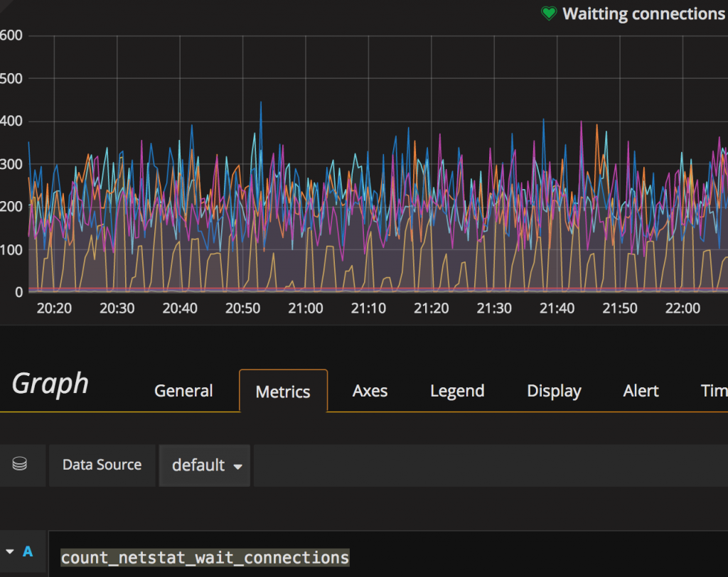Viewport: 728px width, 577px height.
Task: Click the Waitting connections panel title
Action: 644,14
